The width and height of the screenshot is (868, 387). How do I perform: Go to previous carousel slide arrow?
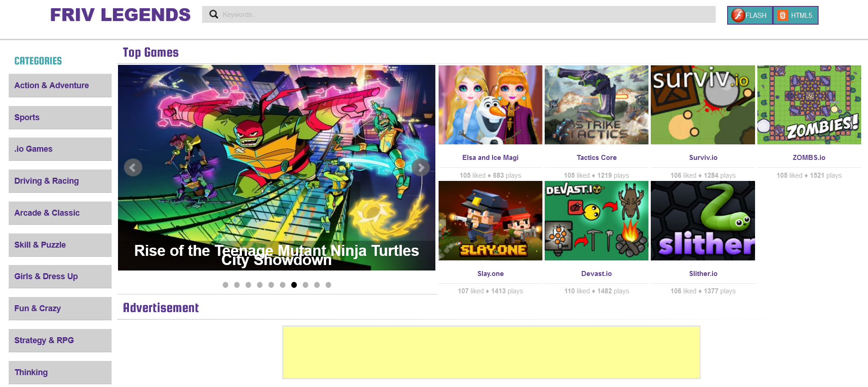tap(133, 168)
